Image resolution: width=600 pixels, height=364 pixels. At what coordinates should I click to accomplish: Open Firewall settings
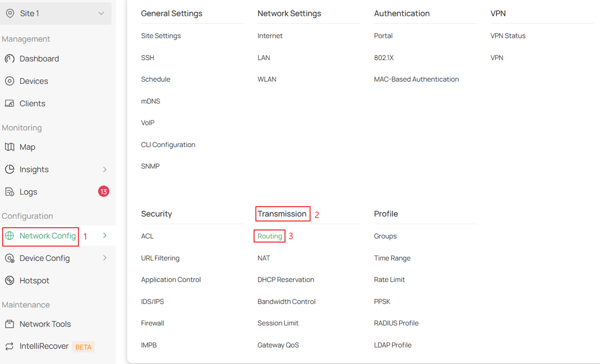click(153, 323)
